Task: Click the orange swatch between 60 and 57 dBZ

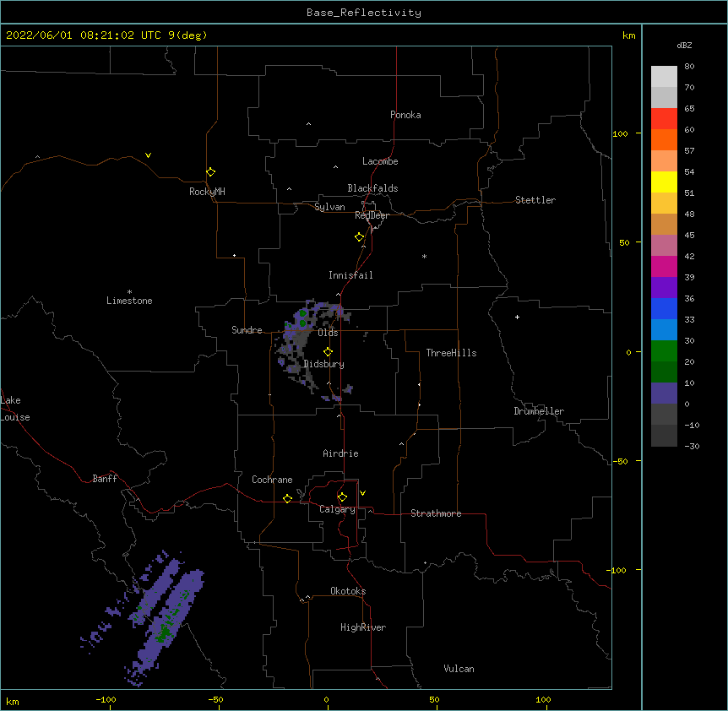Action: (x=664, y=139)
